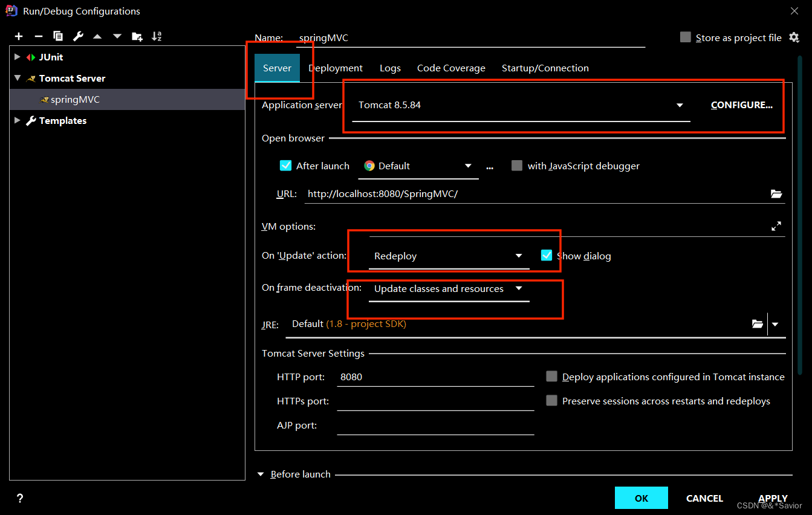
Task: Collapse the Before launch section
Action: pyautogui.click(x=261, y=475)
